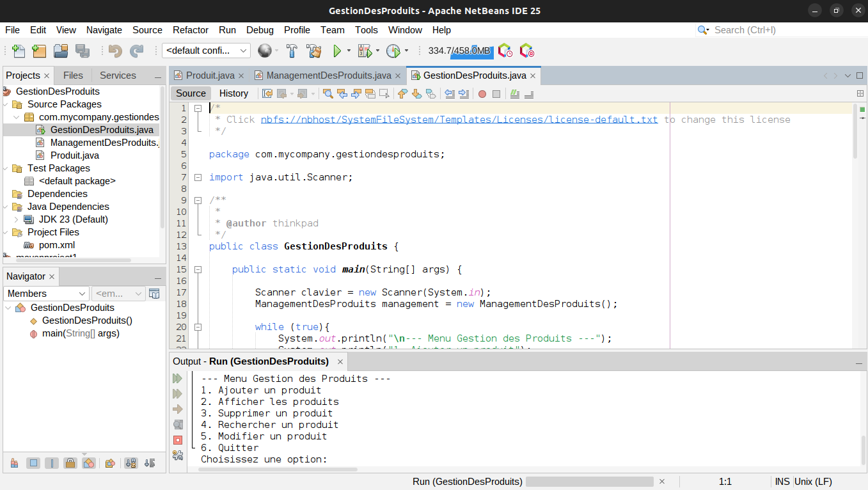
Task: Open the default configuration combo box
Action: 207,51
